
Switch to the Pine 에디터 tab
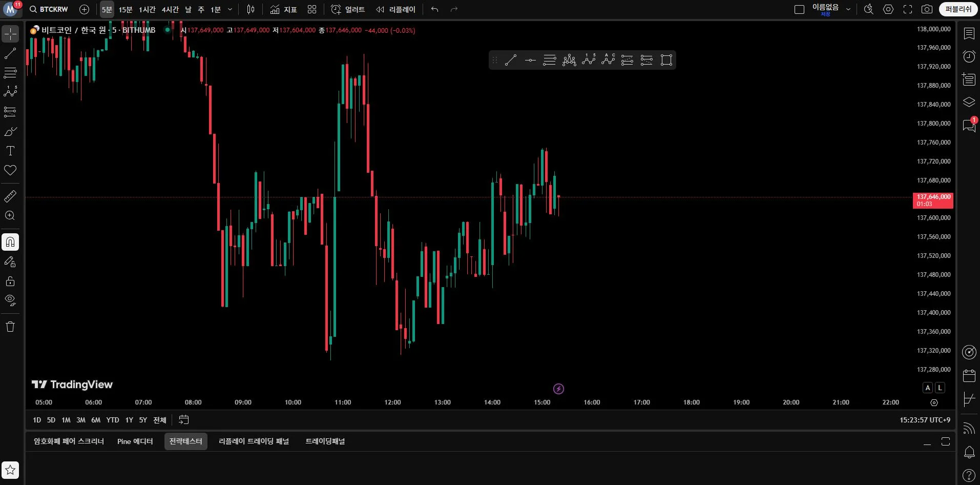(135, 441)
